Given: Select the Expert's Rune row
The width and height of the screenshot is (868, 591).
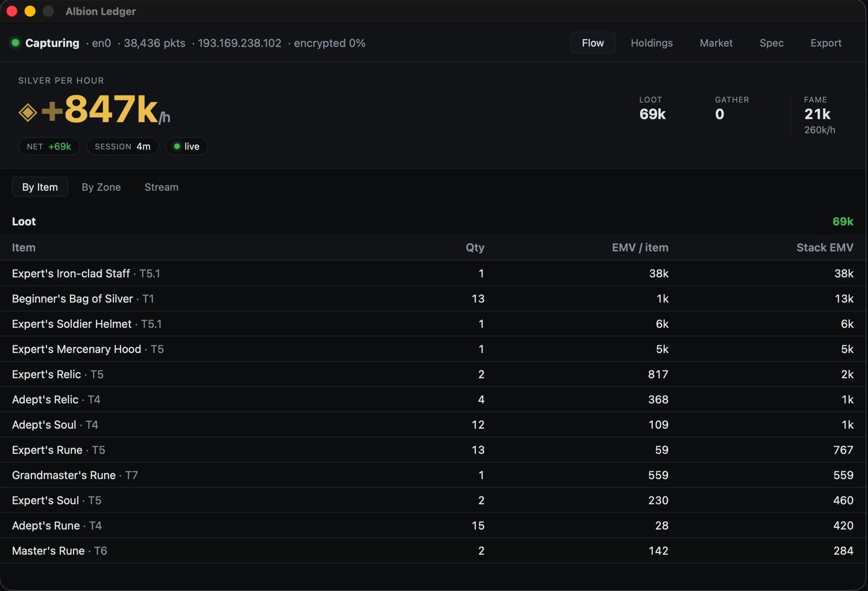Looking at the screenshot, I should 433,450.
